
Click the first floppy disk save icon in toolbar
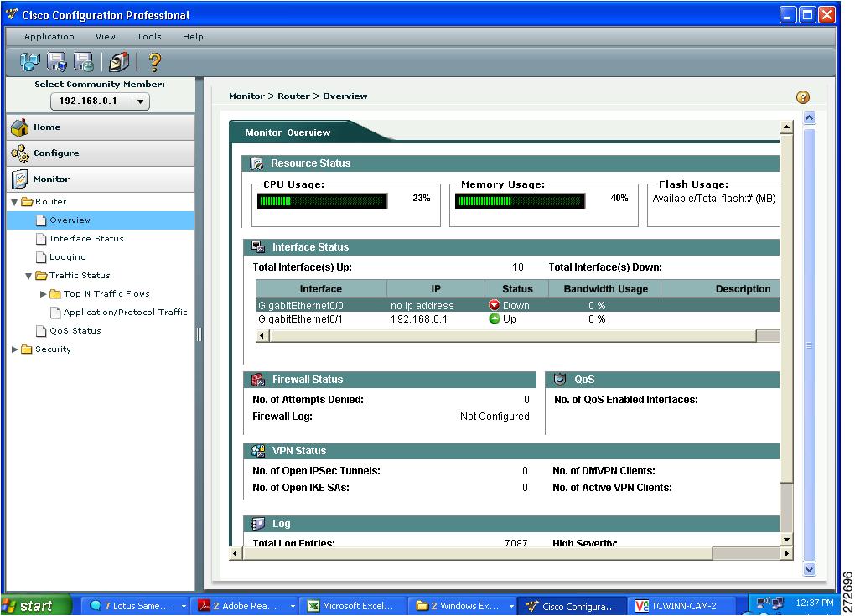click(x=57, y=62)
